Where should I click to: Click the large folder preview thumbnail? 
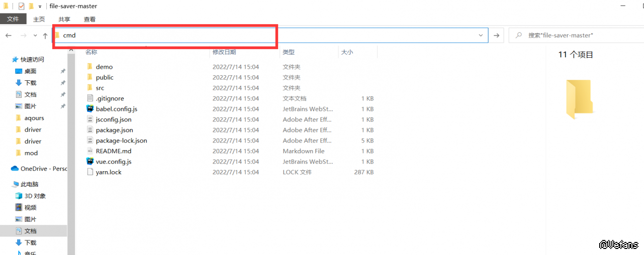(579, 99)
